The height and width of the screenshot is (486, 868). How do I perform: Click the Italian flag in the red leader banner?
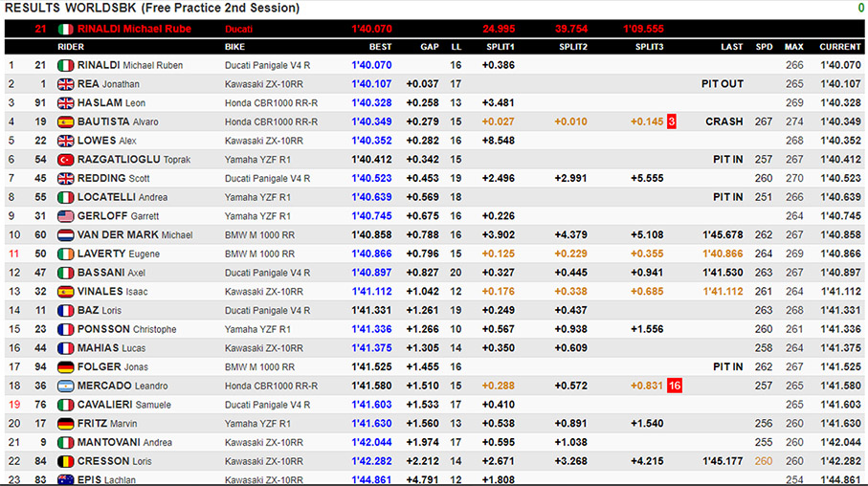pos(65,30)
